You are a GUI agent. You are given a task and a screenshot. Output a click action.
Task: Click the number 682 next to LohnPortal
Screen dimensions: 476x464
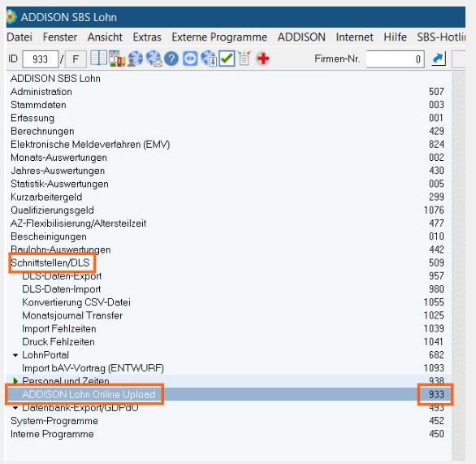[x=436, y=354]
